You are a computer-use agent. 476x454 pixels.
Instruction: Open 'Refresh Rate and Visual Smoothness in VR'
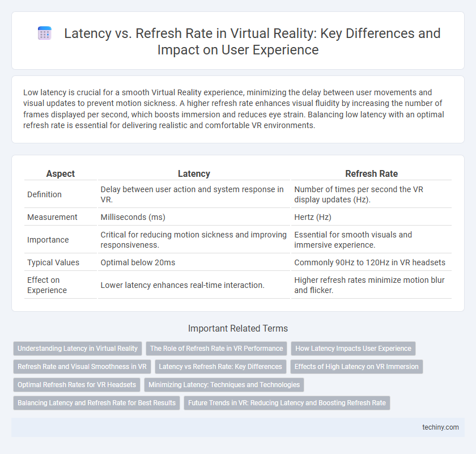point(82,367)
